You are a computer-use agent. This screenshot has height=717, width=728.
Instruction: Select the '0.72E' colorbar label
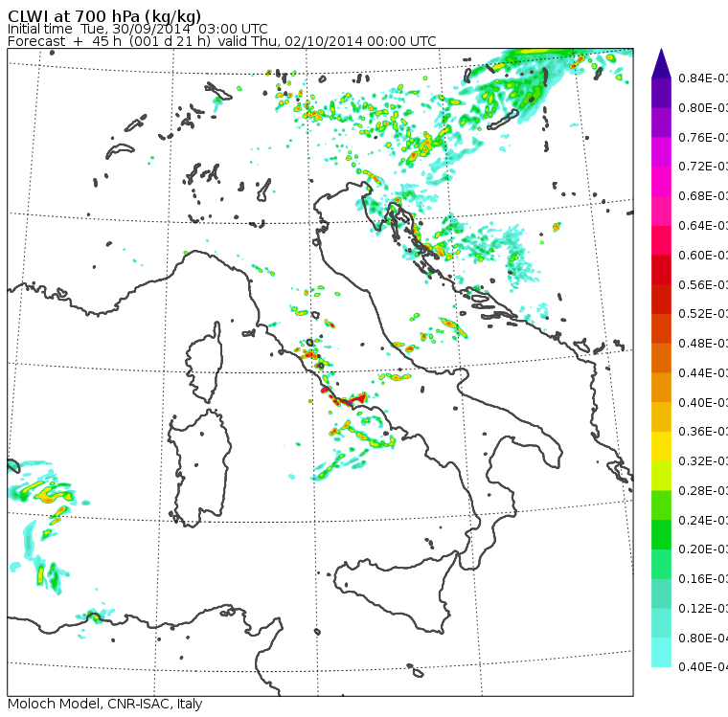pyautogui.click(x=703, y=167)
